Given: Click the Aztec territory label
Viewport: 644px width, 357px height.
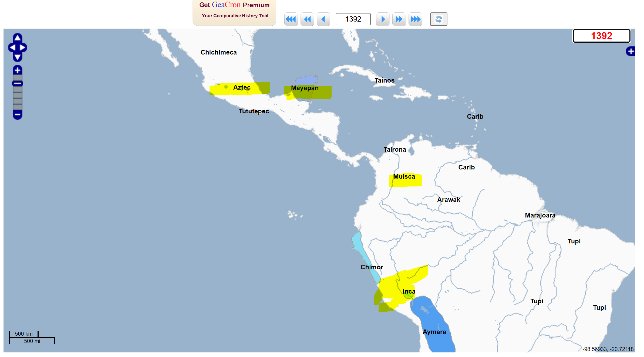Looking at the screenshot, I should pyautogui.click(x=242, y=87).
